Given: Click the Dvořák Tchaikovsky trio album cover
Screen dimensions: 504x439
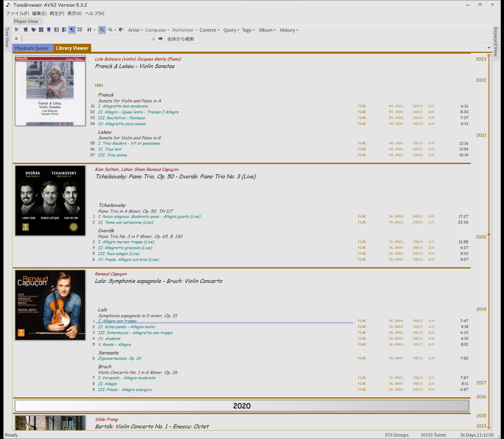Looking at the screenshot, I should tap(50, 200).
